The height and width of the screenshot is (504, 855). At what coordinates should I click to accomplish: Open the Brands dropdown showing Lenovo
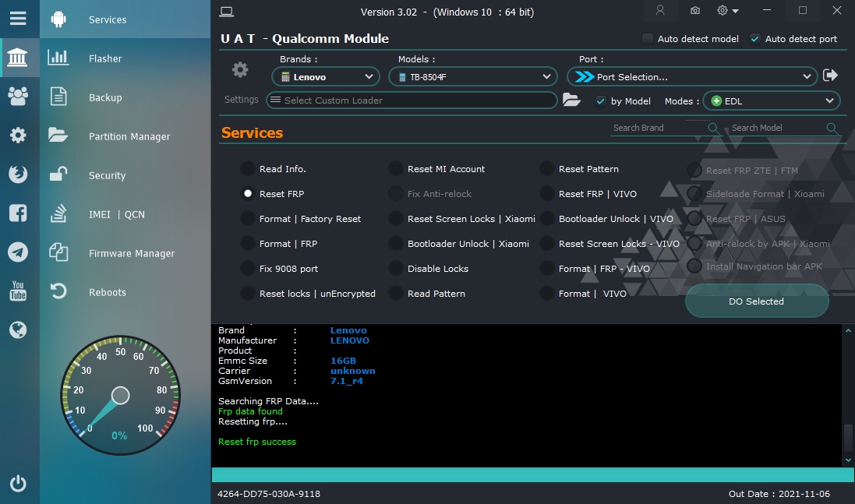[x=326, y=77]
